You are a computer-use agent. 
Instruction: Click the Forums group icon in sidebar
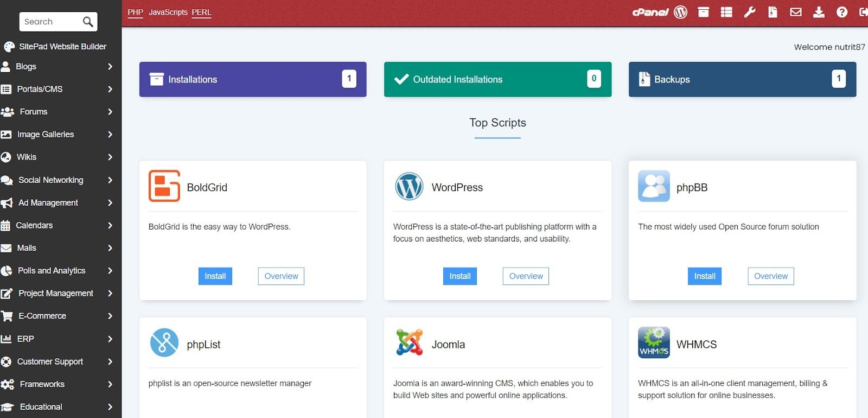click(8, 112)
